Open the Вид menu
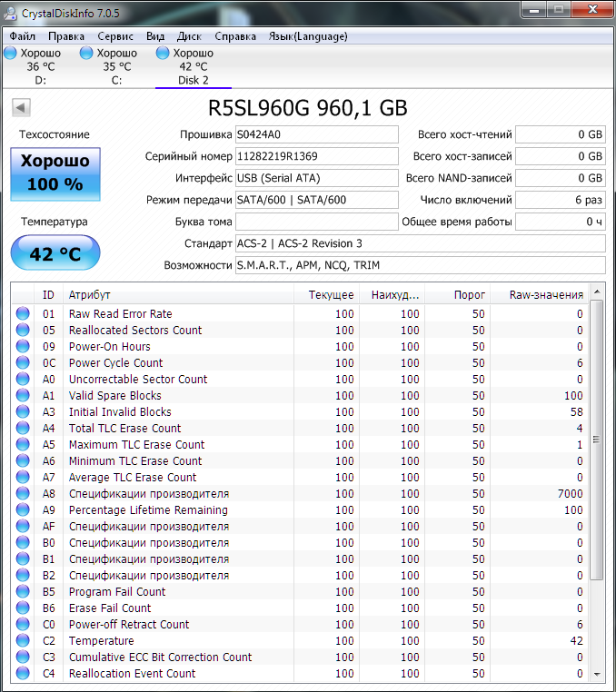 coord(155,36)
